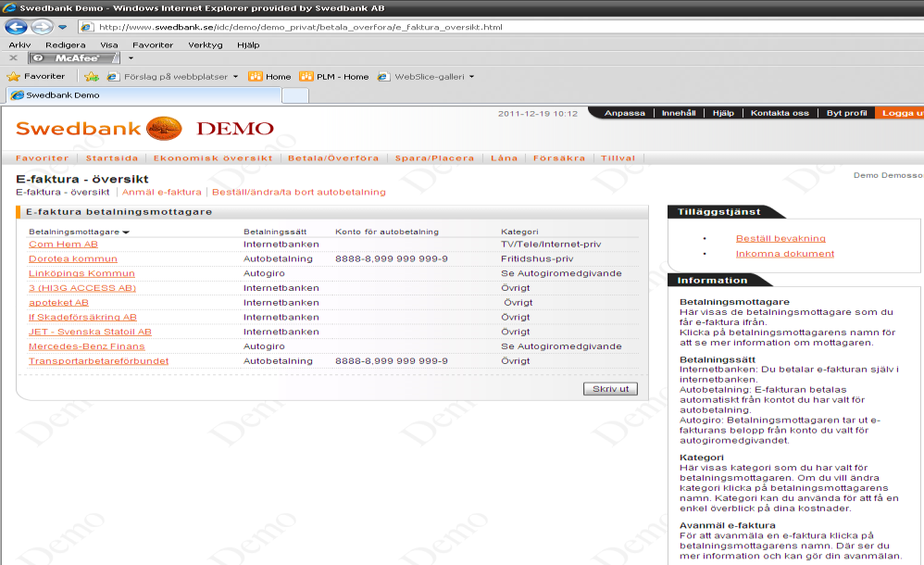Image resolution: width=924 pixels, height=565 pixels.
Task: Open the WebSlice-galleri bookmark
Action: tap(422, 77)
